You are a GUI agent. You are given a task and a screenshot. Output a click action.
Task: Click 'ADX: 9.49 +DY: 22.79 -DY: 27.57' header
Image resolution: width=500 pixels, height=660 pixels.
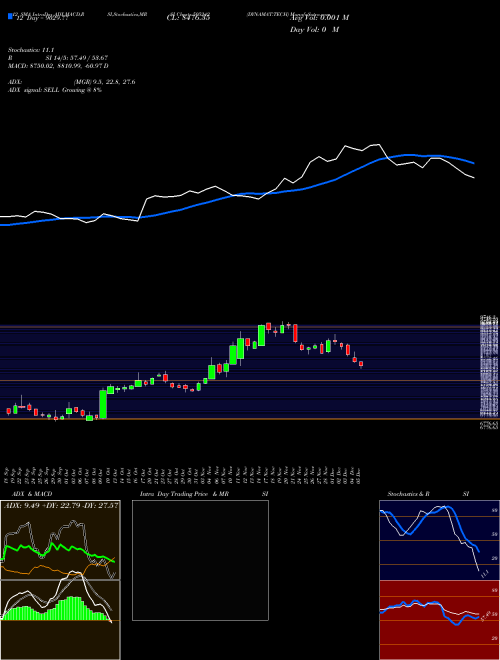coord(61,505)
